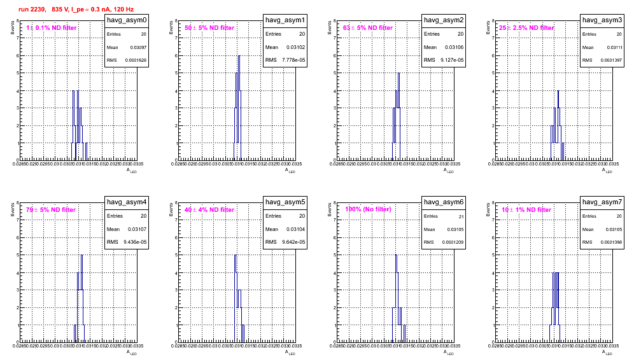Click the '79± 5% ND filter' label
This screenshot has height=364, width=634.
(x=51, y=210)
